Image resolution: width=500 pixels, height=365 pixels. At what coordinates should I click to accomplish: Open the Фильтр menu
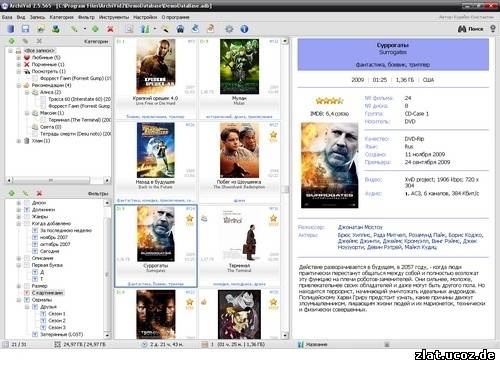pyautogui.click(x=86, y=17)
